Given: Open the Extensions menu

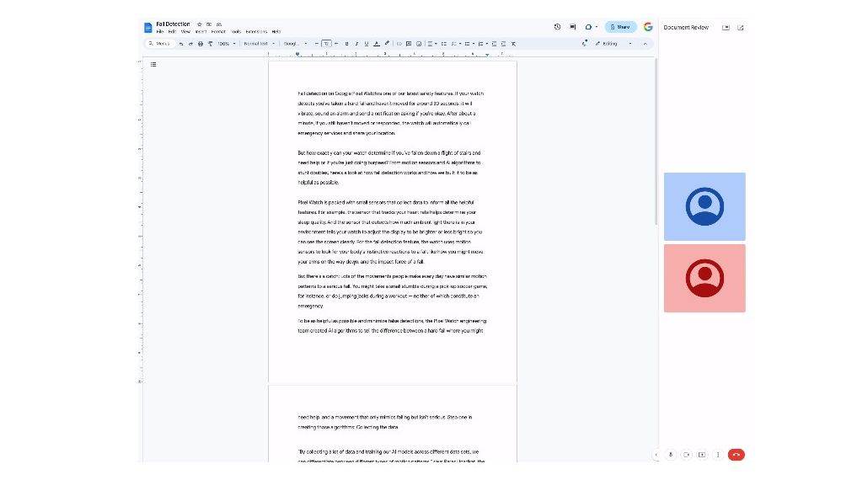Looking at the screenshot, I should (x=256, y=32).
